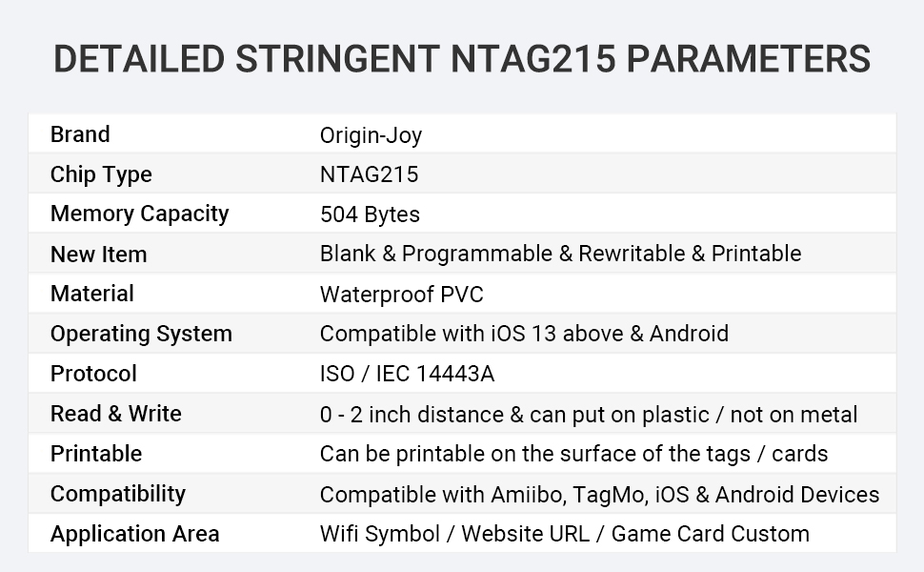Select the Operating System label
Viewport: 924px width, 572px height.
tap(141, 334)
